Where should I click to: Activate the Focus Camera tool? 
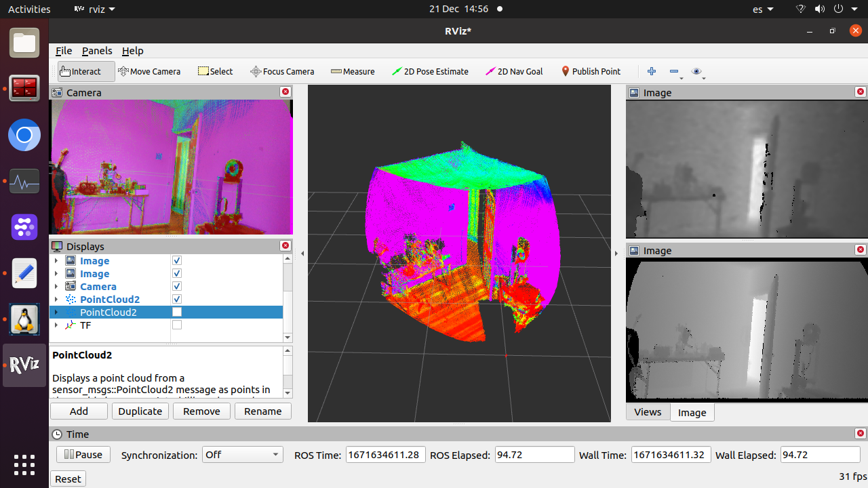pos(282,71)
